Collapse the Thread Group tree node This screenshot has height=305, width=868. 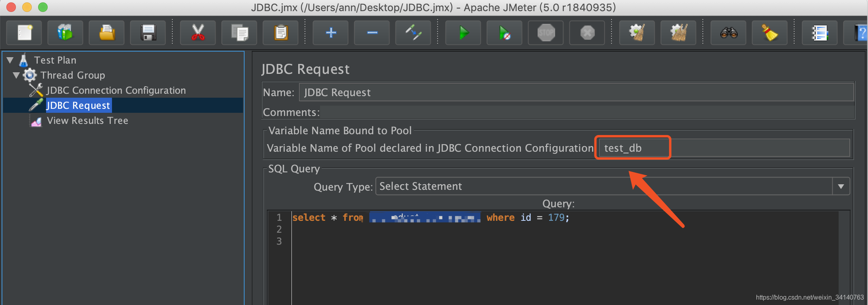point(16,75)
